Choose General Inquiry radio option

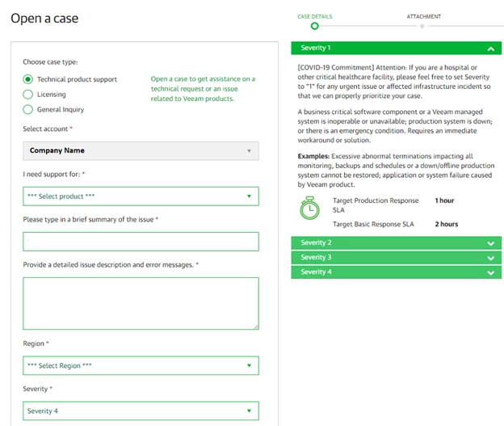coord(28,109)
